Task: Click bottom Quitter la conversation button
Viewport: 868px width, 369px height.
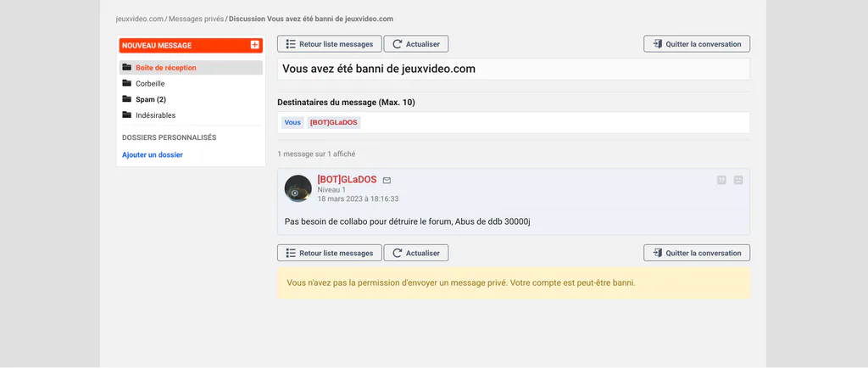Action: click(697, 253)
